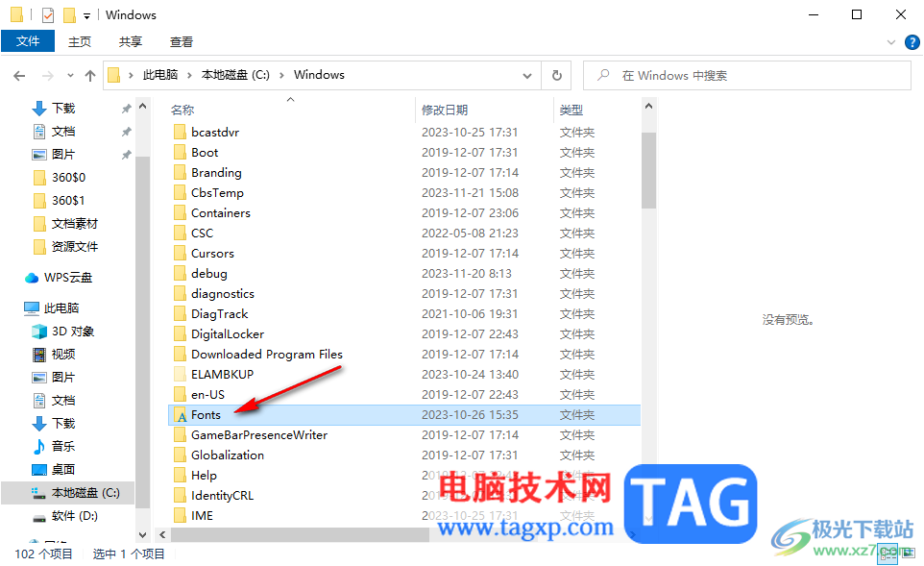Click 本地磁盘 (C:) in the address breadcrumb
The height and width of the screenshot is (566, 924).
(235, 75)
